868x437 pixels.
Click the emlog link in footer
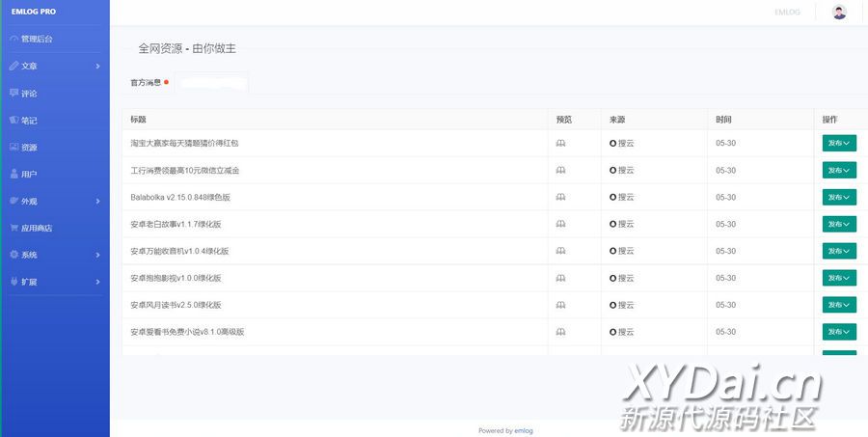(524, 431)
